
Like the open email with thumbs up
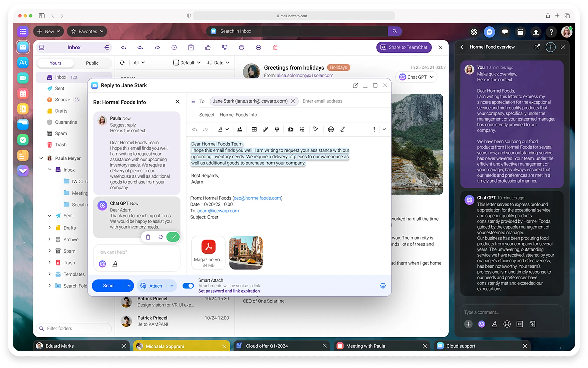(208, 47)
